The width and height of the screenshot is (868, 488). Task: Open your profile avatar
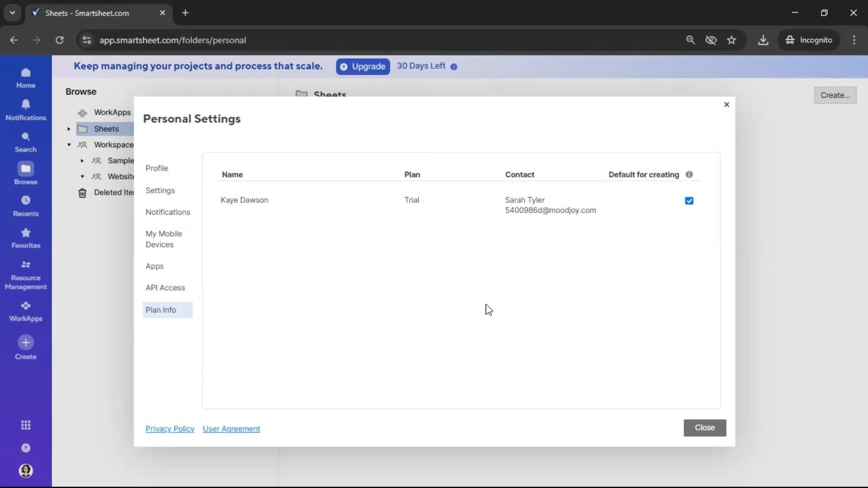26,471
